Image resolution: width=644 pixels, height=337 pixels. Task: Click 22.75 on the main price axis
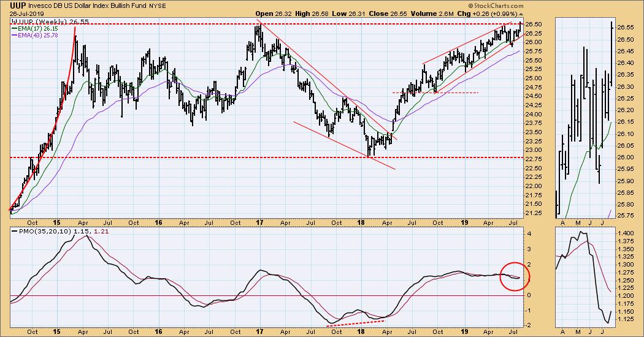click(533, 159)
